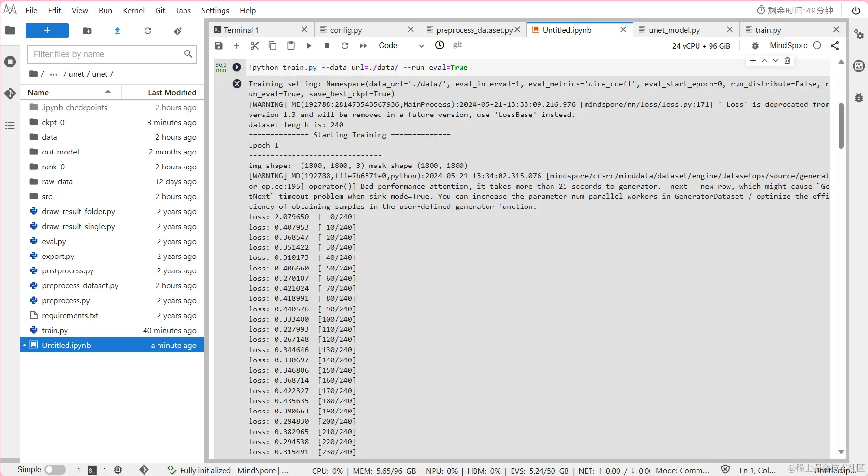868x476 pixels.
Task: Restart kernel and run all cells
Action: click(x=363, y=46)
